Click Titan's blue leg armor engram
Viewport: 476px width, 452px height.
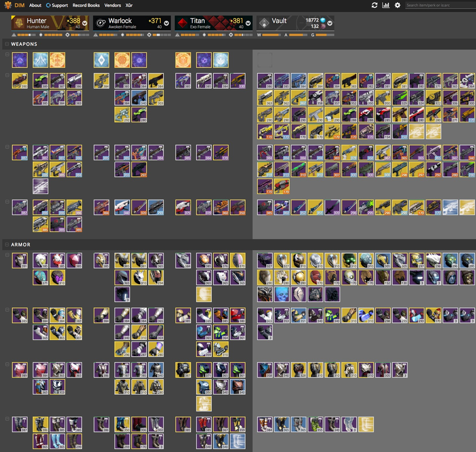tap(237, 441)
